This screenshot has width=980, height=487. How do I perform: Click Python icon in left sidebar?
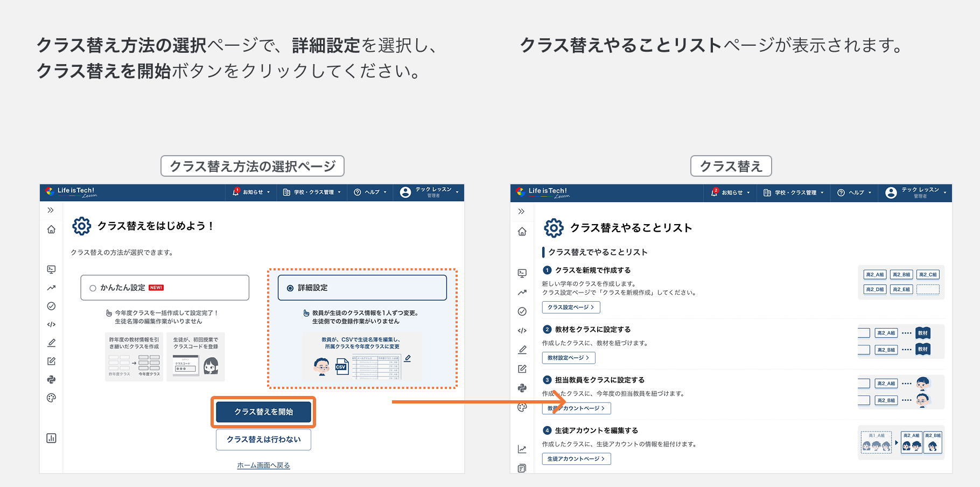tap(51, 379)
